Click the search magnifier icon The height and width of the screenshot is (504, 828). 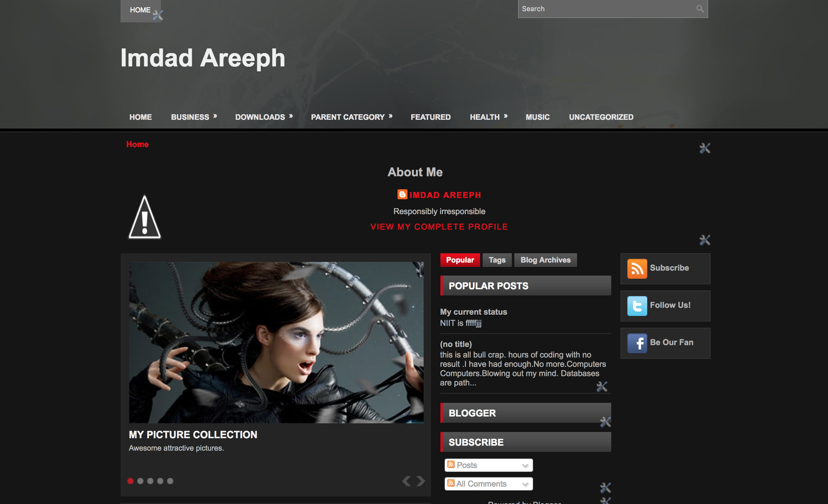click(700, 9)
